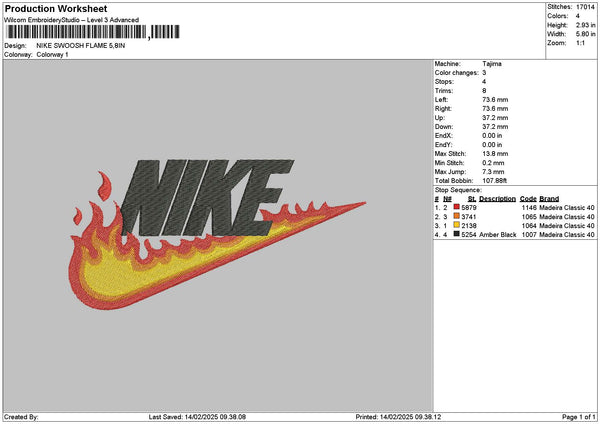This screenshot has height=424, width=600.
Task: Click thread code '1007' in row four
Action: pyautogui.click(x=529, y=235)
